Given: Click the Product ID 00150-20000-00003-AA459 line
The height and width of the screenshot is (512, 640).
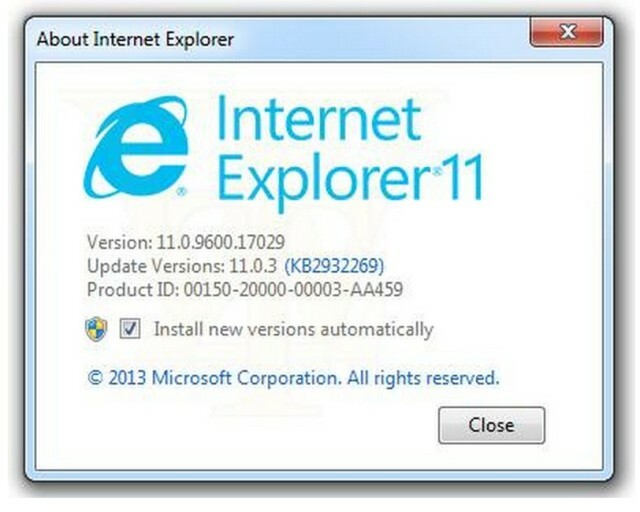Looking at the screenshot, I should tap(245, 289).
